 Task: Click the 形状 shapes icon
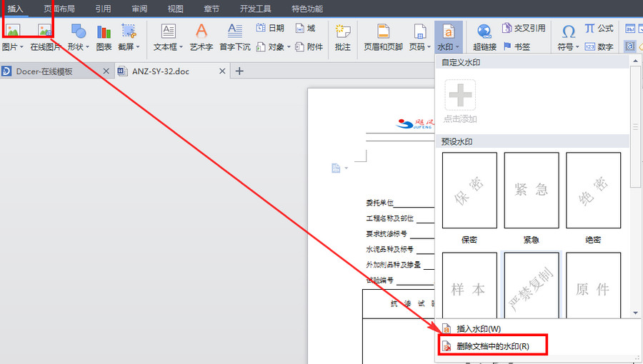pos(78,31)
